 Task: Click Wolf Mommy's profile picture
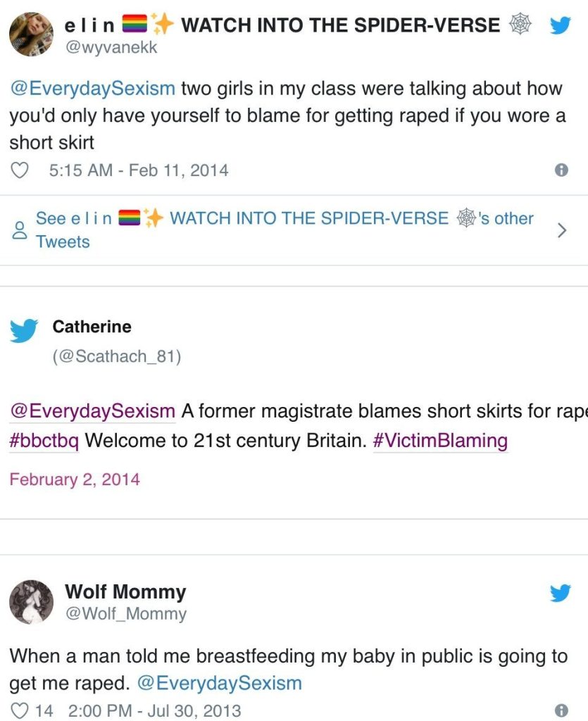click(x=30, y=603)
